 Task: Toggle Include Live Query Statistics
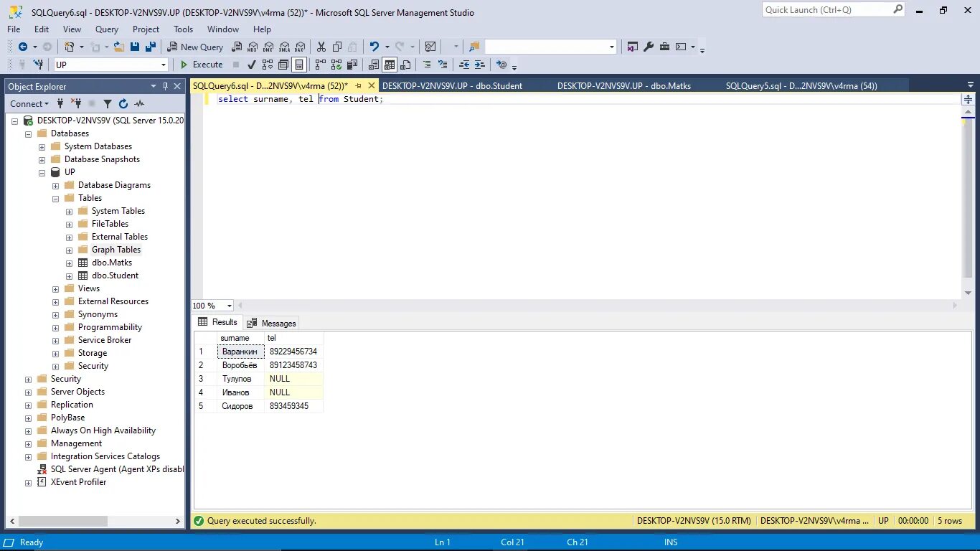point(336,65)
